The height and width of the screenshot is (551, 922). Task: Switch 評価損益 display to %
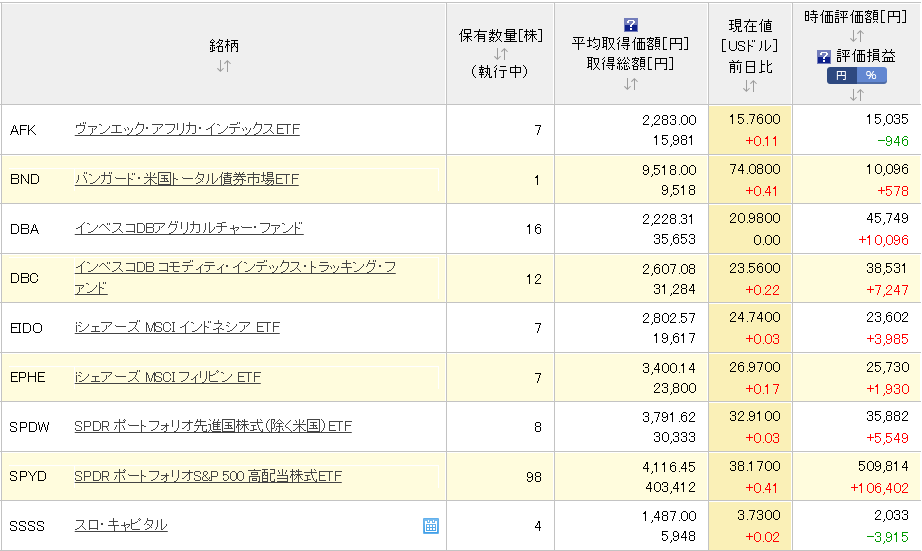[870, 76]
